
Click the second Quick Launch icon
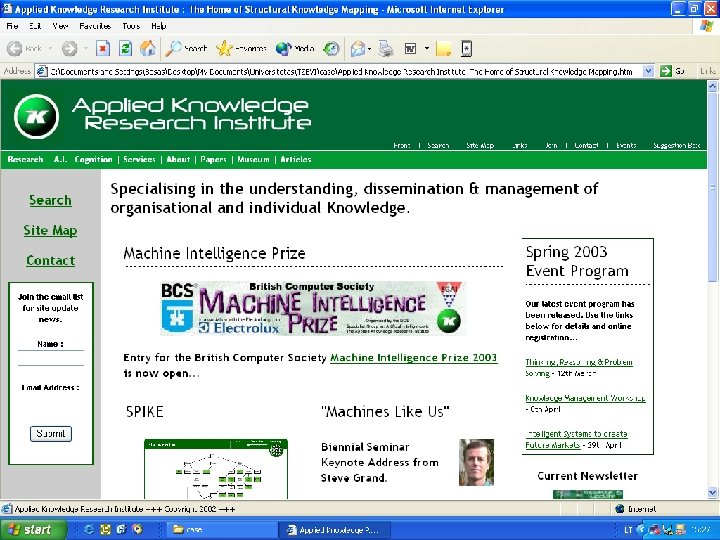105,529
